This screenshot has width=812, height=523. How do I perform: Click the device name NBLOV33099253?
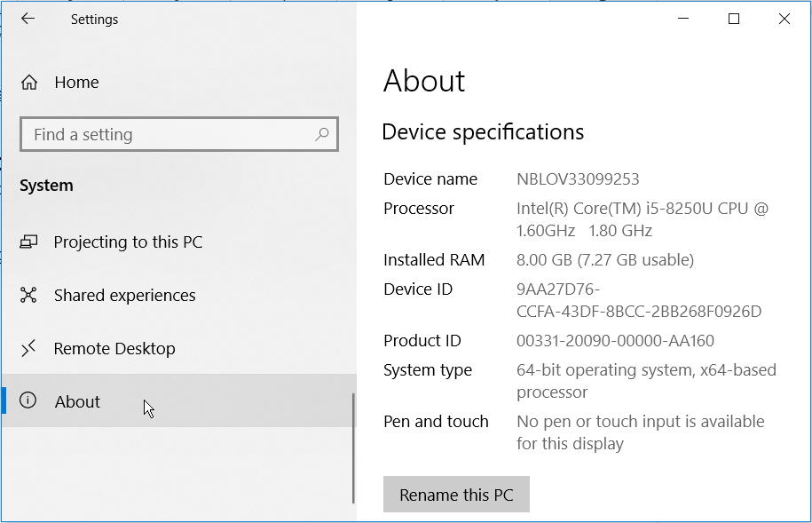578,179
